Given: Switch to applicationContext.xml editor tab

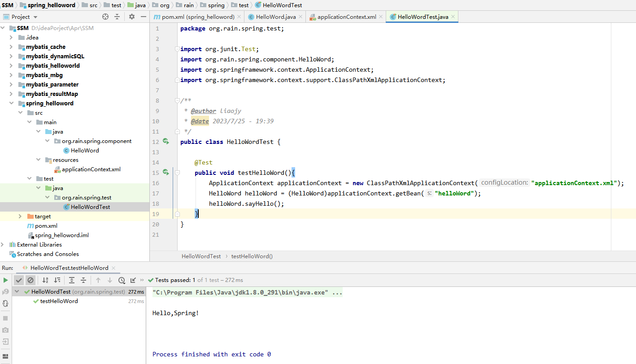Looking at the screenshot, I should point(346,17).
